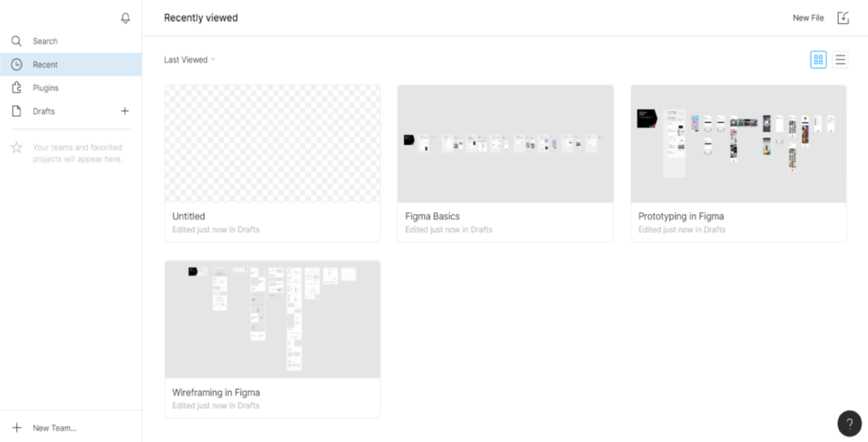Open the Last Viewed sort dropdown
The image size is (868, 442).
coord(189,60)
